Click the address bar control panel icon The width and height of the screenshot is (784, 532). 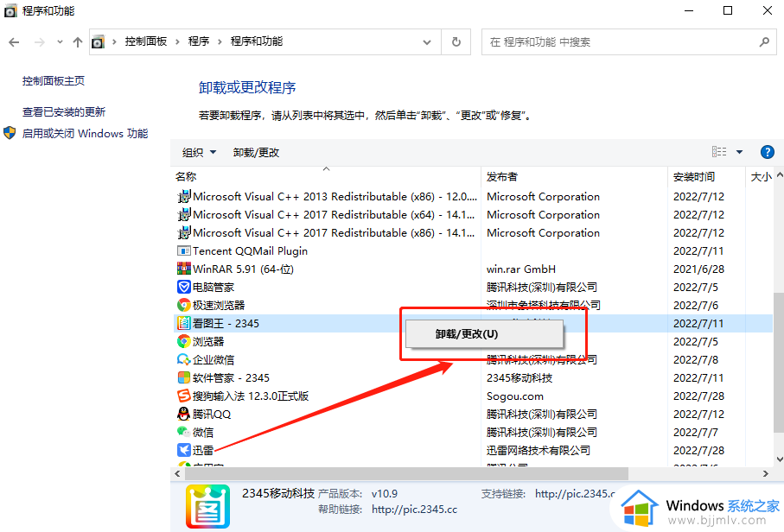(x=99, y=42)
